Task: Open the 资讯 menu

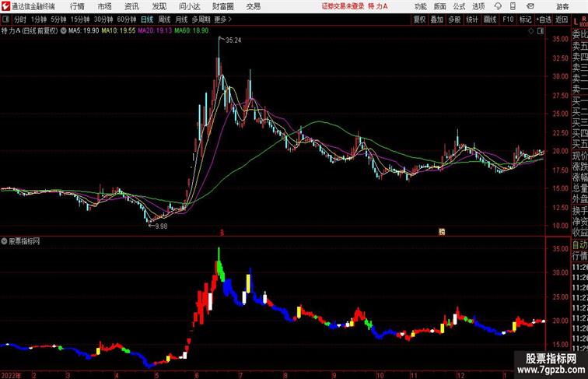Action: click(x=131, y=6)
